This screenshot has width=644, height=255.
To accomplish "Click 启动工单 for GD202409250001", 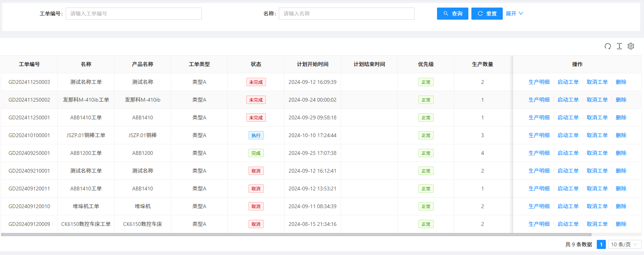I will click(568, 153).
